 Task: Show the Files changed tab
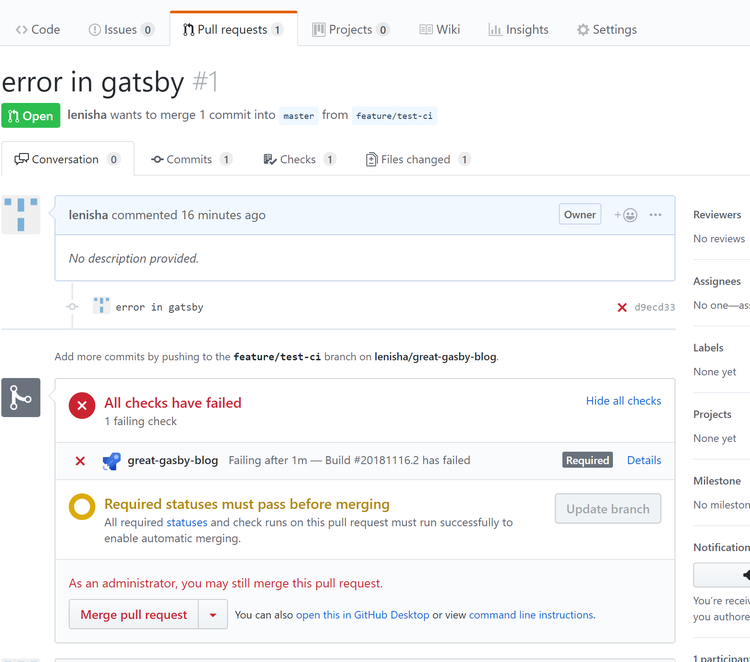418,159
